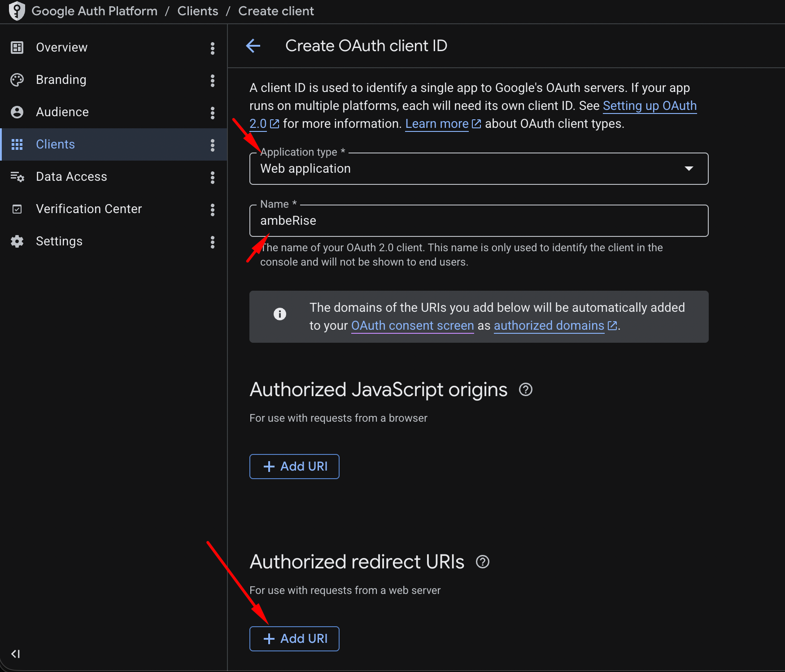The image size is (785, 672).
Task: Click the Settings gear icon
Action: [17, 241]
